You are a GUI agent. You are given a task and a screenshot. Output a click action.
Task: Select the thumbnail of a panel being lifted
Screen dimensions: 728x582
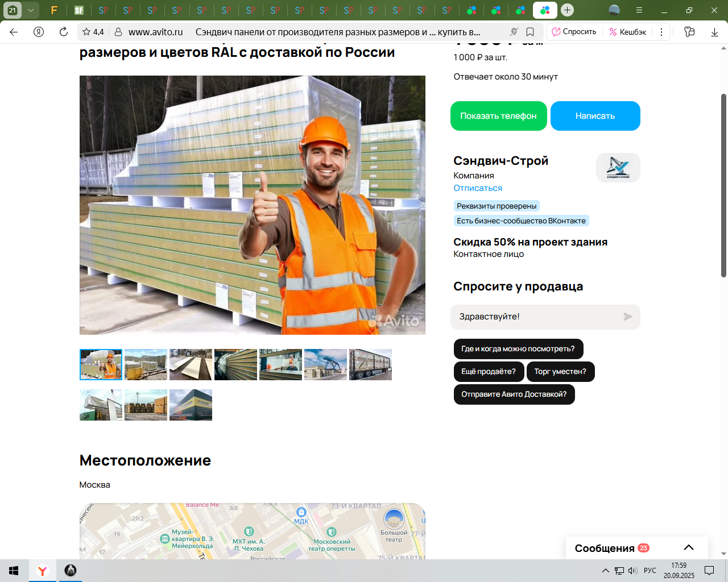[101, 405]
